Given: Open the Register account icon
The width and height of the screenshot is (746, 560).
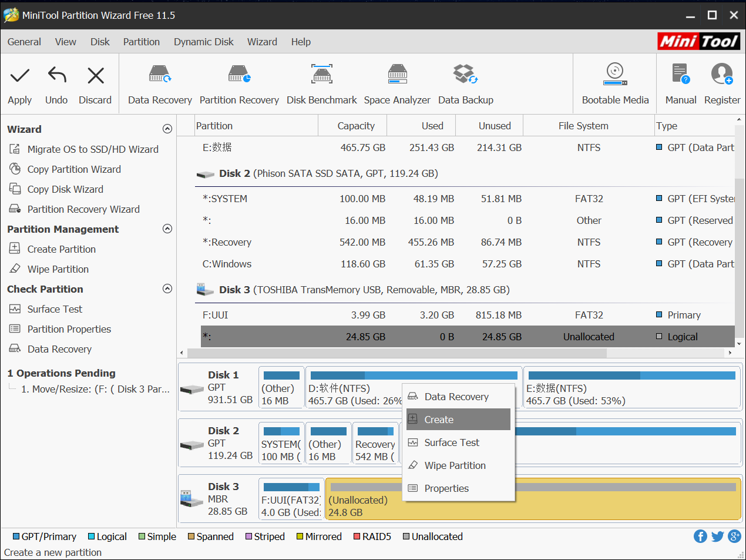Looking at the screenshot, I should point(722,75).
